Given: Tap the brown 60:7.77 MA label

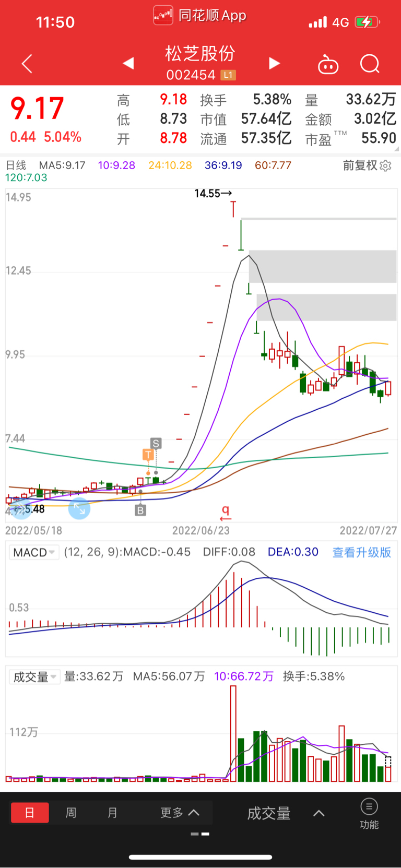Looking at the screenshot, I should (273, 165).
